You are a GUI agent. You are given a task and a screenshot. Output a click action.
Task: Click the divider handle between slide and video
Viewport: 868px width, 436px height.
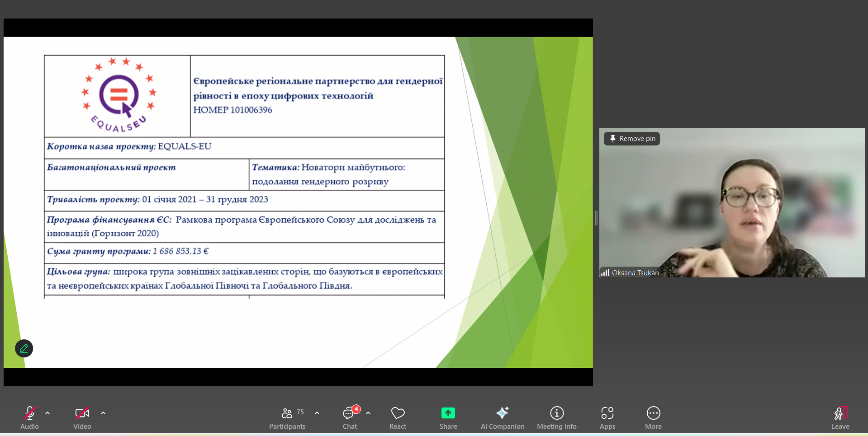(596, 218)
